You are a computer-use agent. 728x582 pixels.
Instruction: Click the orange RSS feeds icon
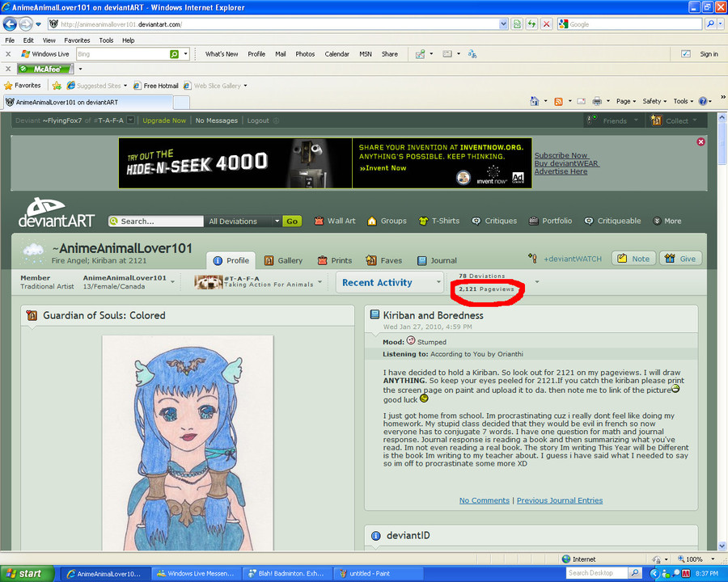pos(558,101)
